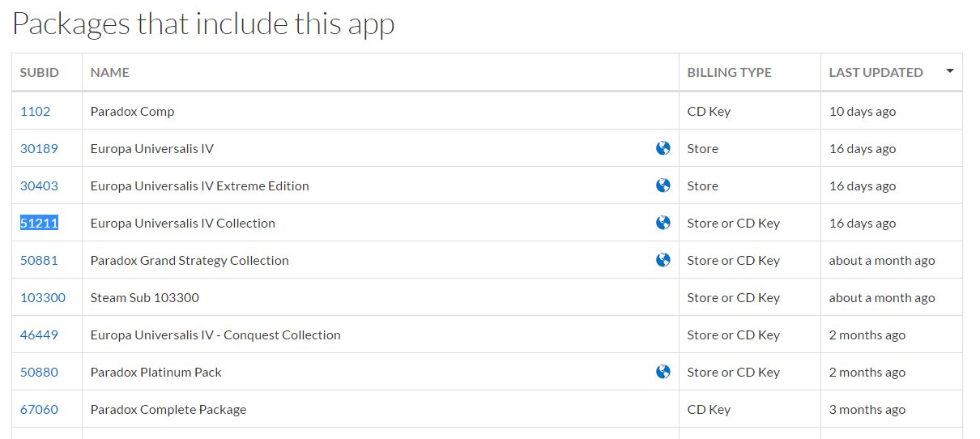Click '2 months ago' in Paradox Platinum Pack row

tap(867, 372)
